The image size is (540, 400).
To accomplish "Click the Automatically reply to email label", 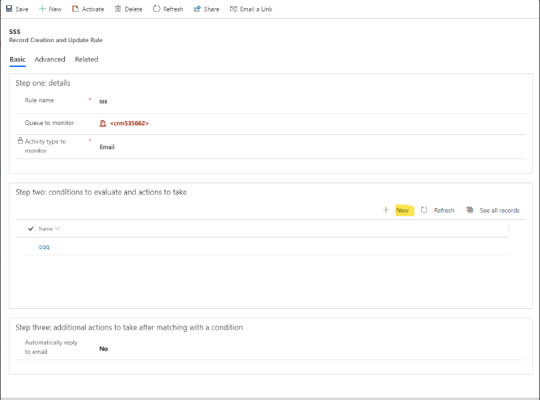I will [x=51, y=347].
